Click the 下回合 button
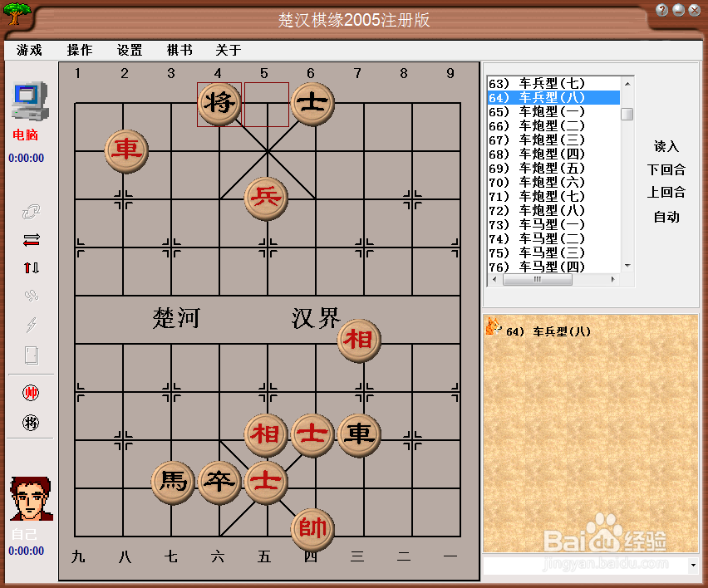The width and height of the screenshot is (708, 588). (666, 169)
